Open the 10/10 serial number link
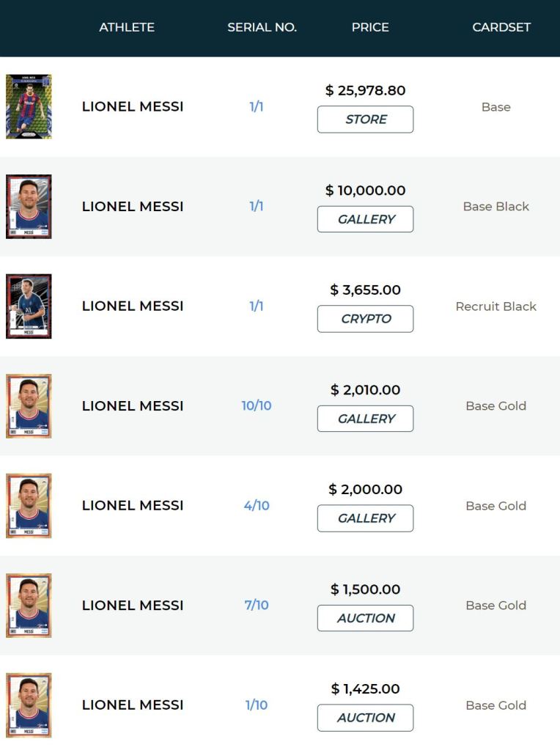 click(x=257, y=405)
